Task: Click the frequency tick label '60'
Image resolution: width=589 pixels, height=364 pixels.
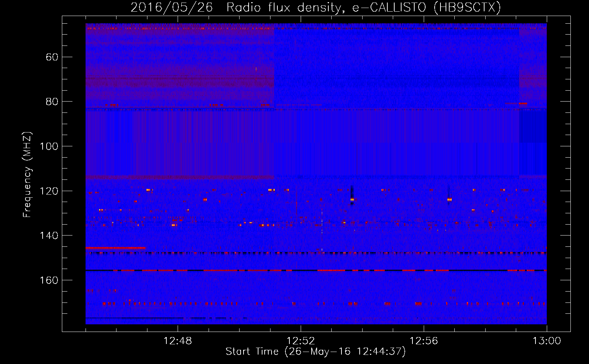Action: [52, 57]
